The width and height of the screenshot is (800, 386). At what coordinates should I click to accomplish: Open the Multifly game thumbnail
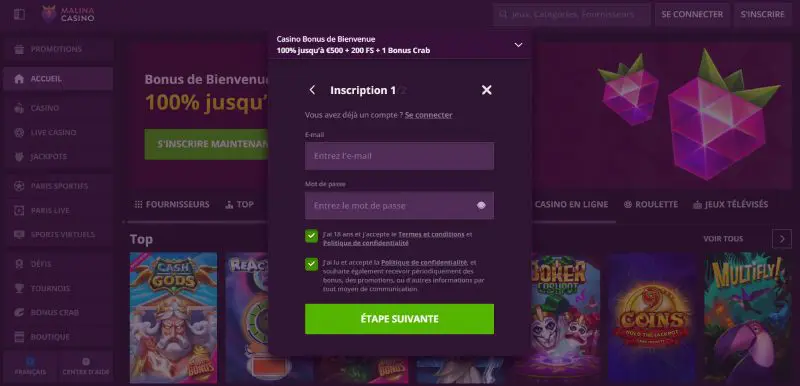pos(747,318)
